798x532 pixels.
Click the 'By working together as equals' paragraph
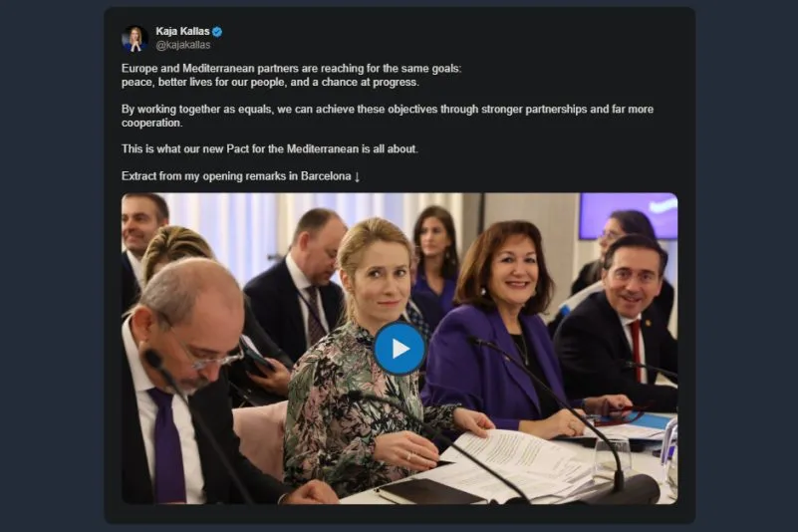click(388, 109)
